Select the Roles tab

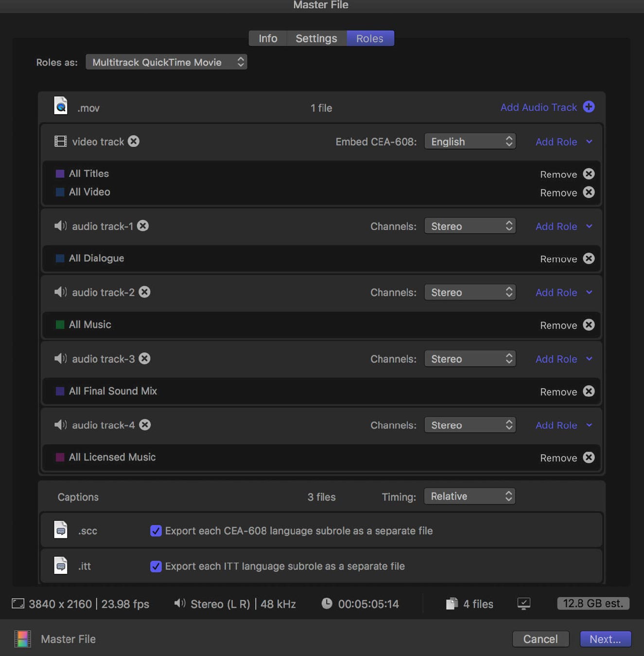click(370, 38)
